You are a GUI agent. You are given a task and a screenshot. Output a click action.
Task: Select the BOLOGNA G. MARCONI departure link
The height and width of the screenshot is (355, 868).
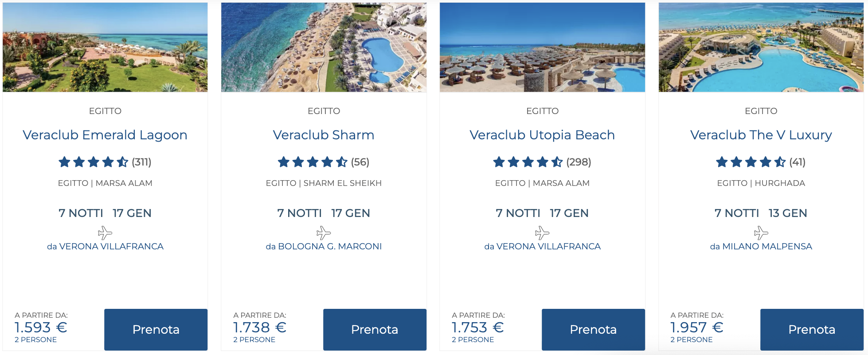324,246
